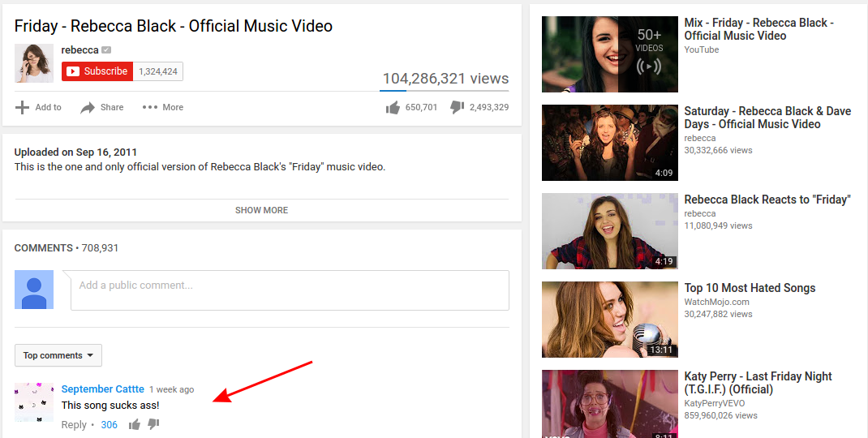Click the 306 likes count on the comment
The width and height of the screenshot is (868, 438).
click(x=109, y=425)
